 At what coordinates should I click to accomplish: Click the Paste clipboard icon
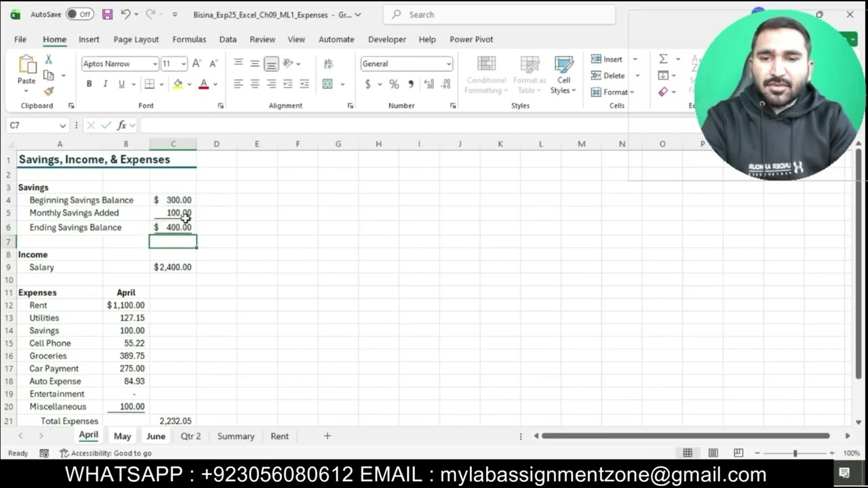click(x=26, y=64)
